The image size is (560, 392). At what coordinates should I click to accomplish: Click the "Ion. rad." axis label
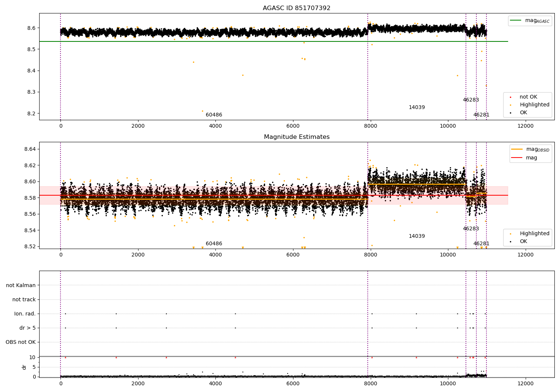[25, 314]
